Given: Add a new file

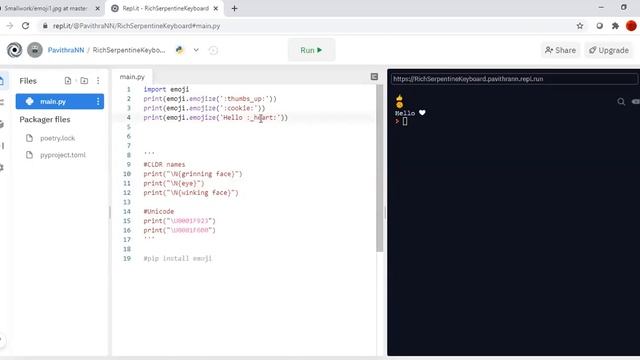Looking at the screenshot, I should [68, 81].
